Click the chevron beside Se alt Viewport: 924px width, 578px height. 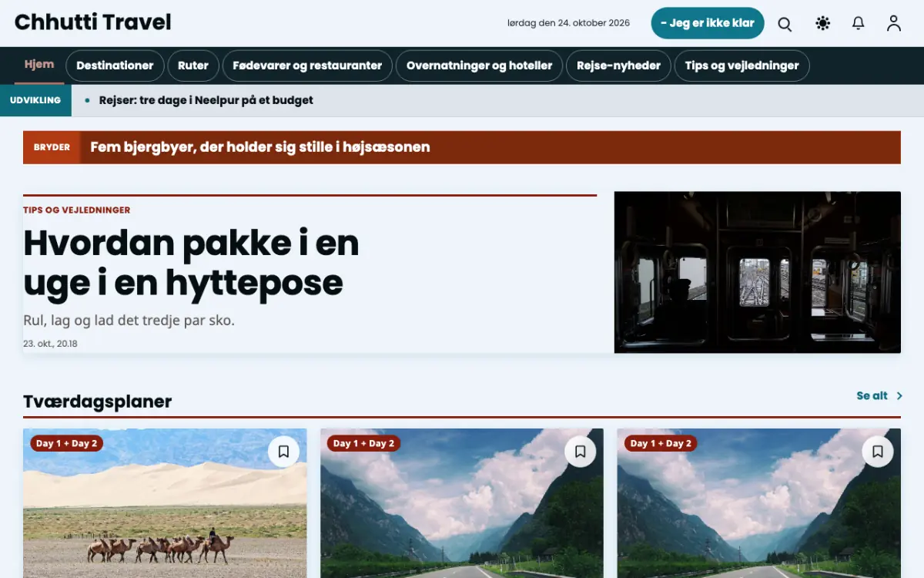[x=899, y=396]
